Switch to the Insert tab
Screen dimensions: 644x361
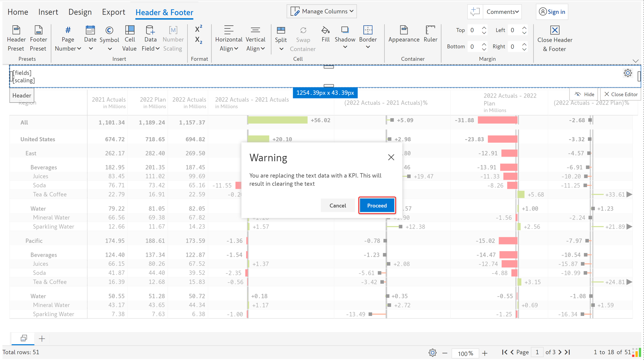pyautogui.click(x=48, y=12)
